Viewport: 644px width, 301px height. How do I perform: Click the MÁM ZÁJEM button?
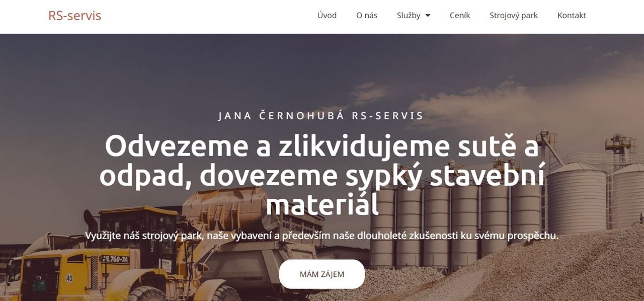pos(322,274)
